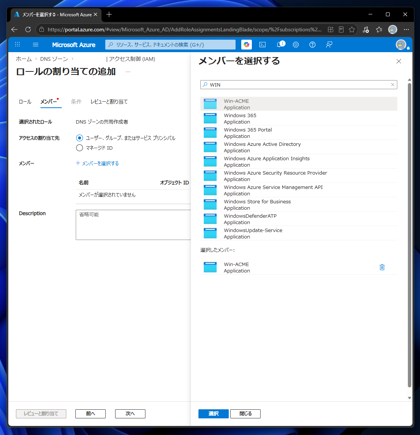
Task: Open the feedback icon in the header
Action: coord(329,45)
